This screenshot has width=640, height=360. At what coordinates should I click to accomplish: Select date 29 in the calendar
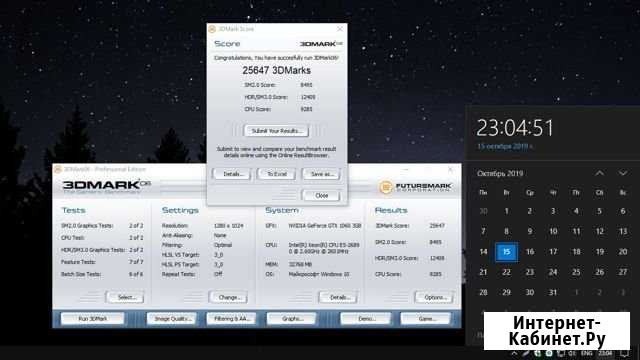(507, 293)
